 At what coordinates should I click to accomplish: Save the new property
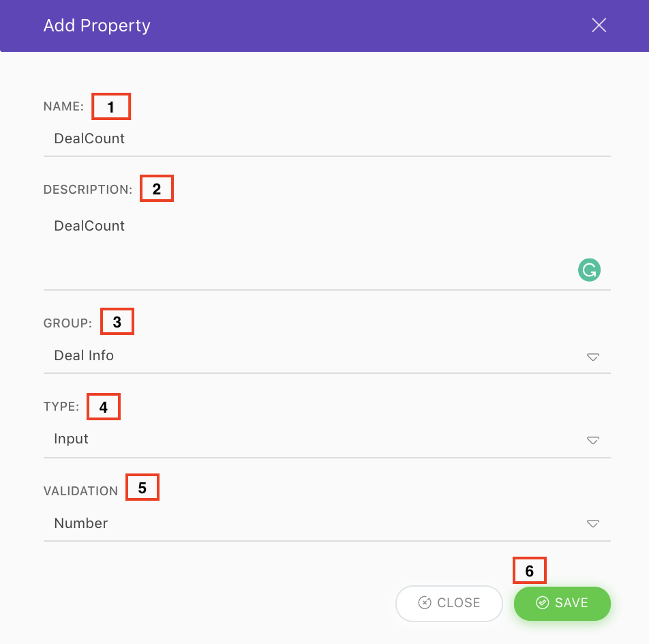(562, 604)
